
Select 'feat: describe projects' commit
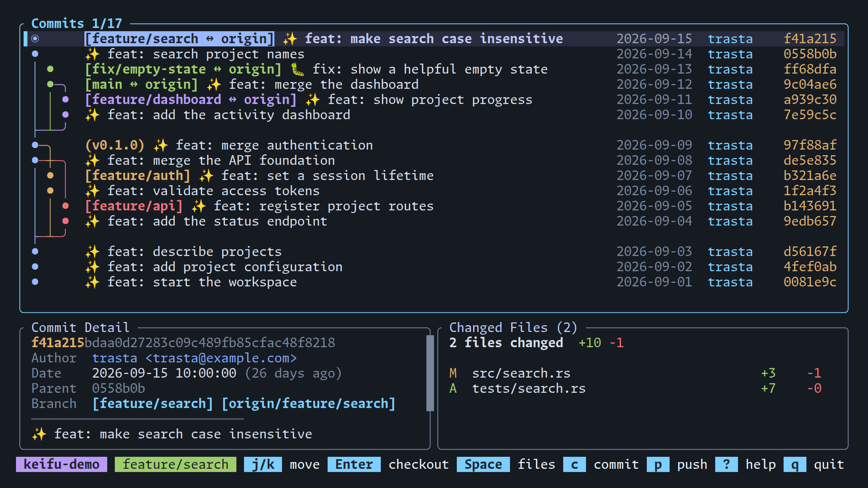point(434,252)
